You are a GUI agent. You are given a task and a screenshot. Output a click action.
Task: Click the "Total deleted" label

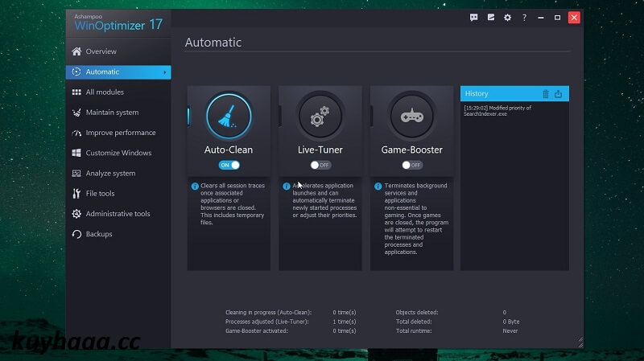click(x=414, y=322)
